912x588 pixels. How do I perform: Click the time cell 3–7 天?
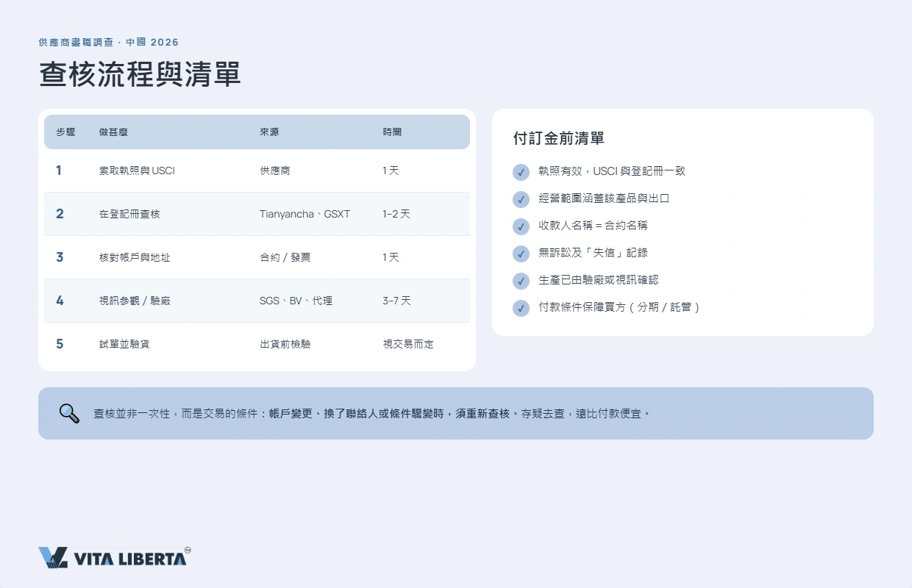[396, 301]
